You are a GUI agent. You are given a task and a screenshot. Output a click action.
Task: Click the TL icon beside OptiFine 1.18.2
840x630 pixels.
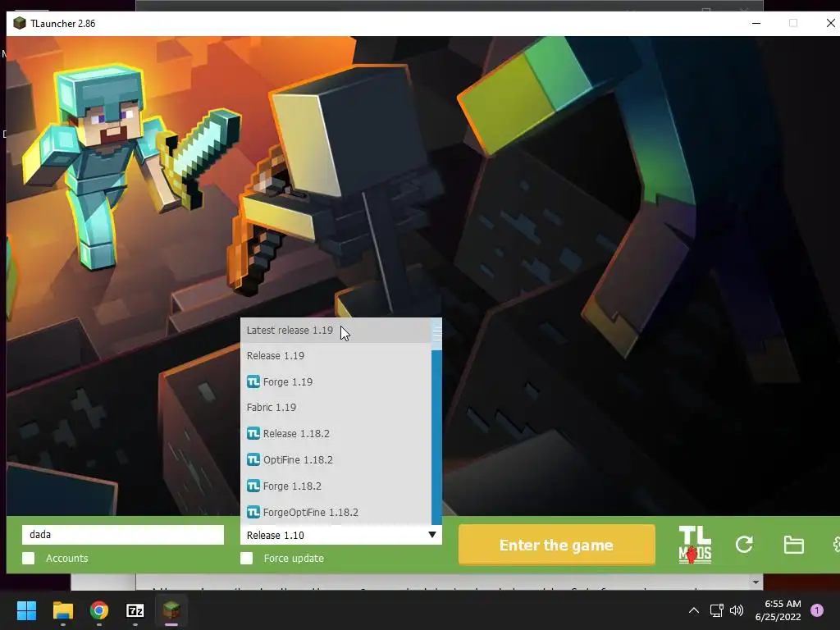tap(253, 459)
